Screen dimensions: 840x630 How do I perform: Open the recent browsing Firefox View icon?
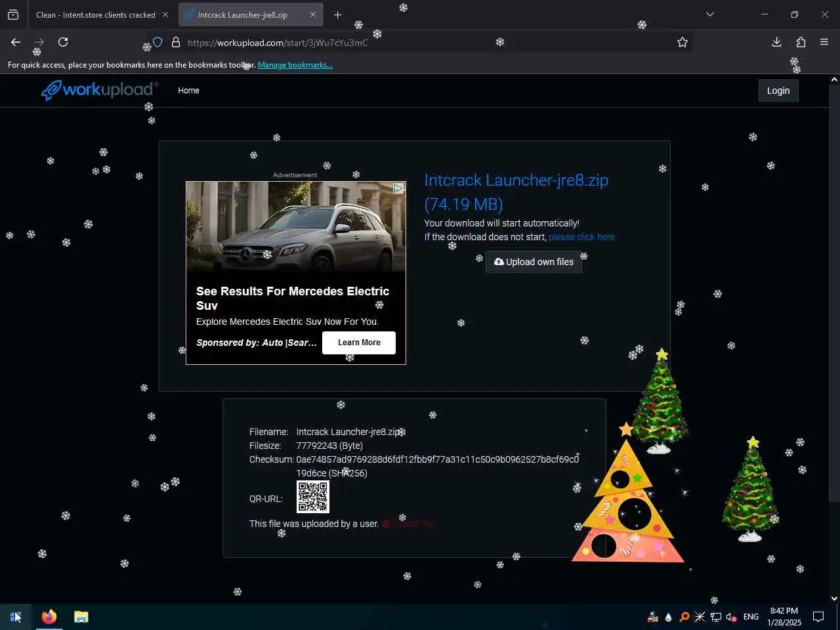click(x=13, y=14)
